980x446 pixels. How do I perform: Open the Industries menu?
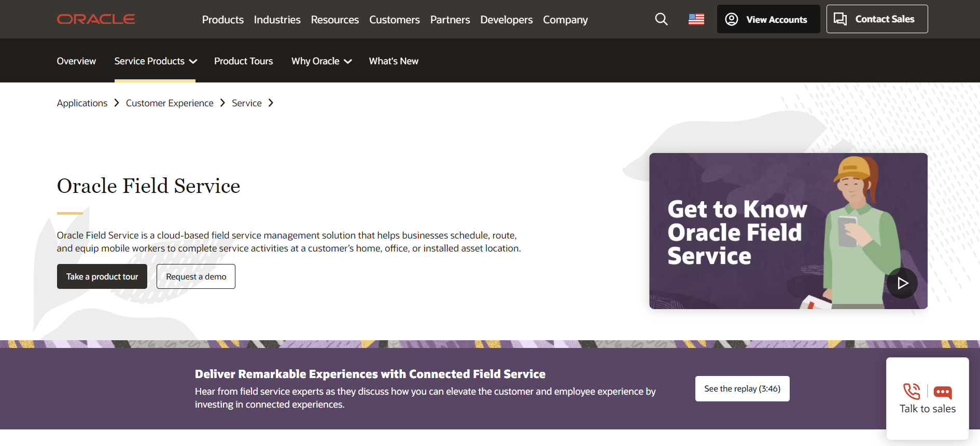[x=277, y=20]
